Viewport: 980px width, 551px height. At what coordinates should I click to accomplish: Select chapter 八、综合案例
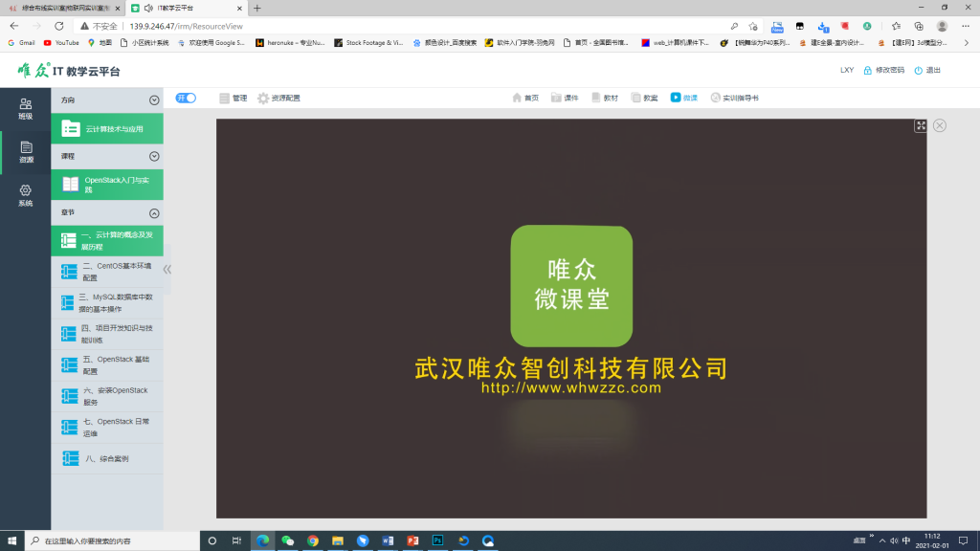pyautogui.click(x=107, y=458)
